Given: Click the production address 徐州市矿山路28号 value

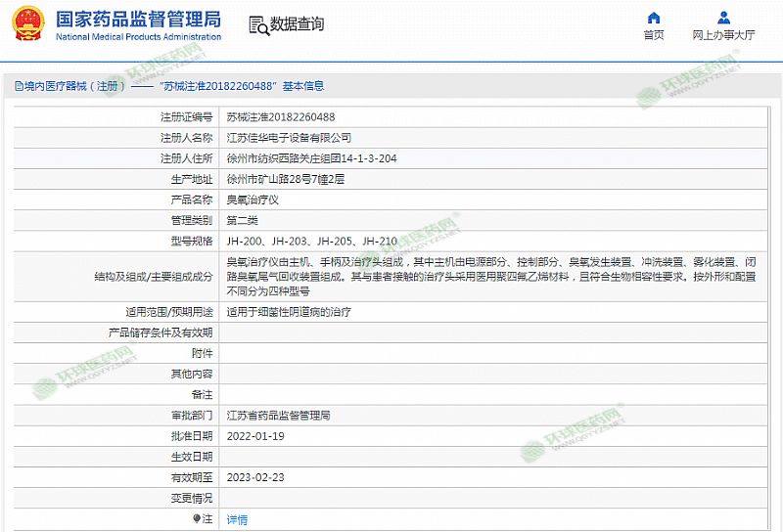Looking at the screenshot, I should point(285,179).
